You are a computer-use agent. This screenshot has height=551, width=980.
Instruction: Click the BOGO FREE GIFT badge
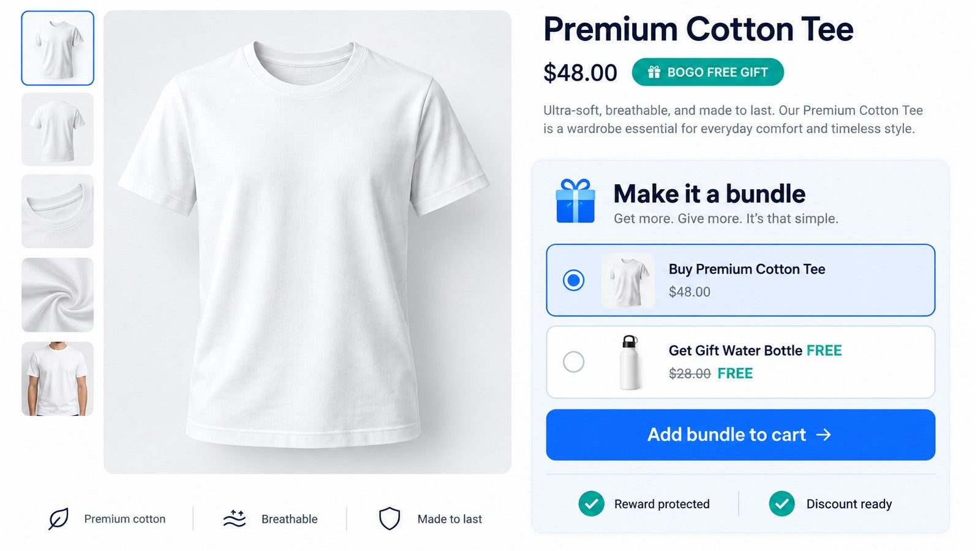[x=708, y=72]
